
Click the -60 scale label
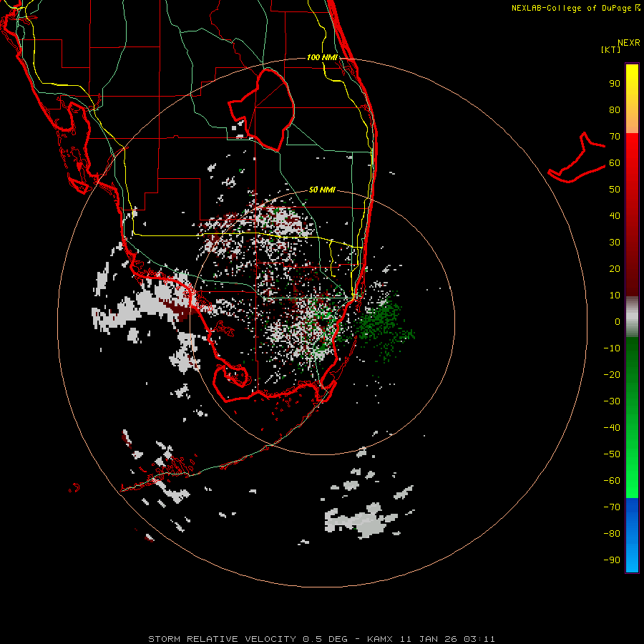(x=612, y=481)
